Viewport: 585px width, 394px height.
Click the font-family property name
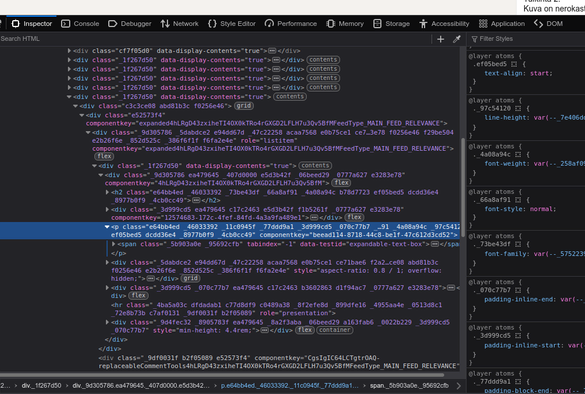[x=507, y=254]
